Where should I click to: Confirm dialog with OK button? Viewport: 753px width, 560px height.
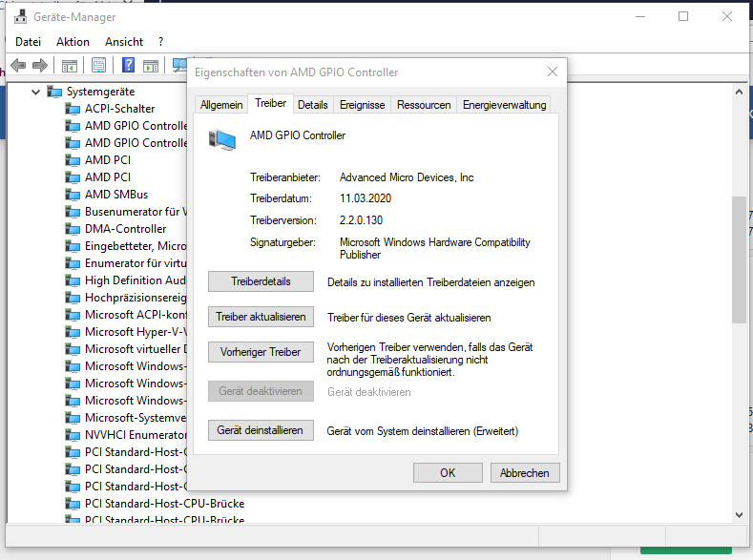coord(448,472)
